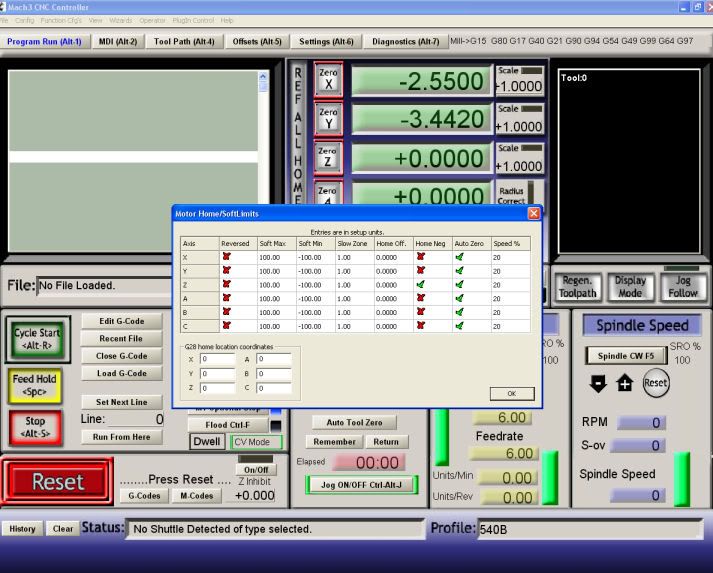The height and width of the screenshot is (573, 713).
Task: Open the Config menu
Action: 25,20
